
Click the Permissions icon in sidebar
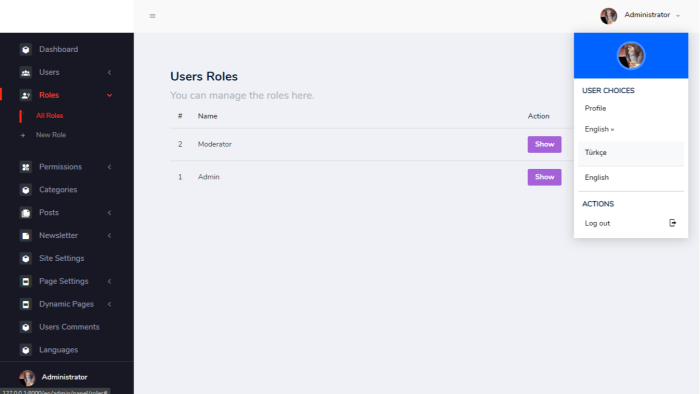coord(25,167)
